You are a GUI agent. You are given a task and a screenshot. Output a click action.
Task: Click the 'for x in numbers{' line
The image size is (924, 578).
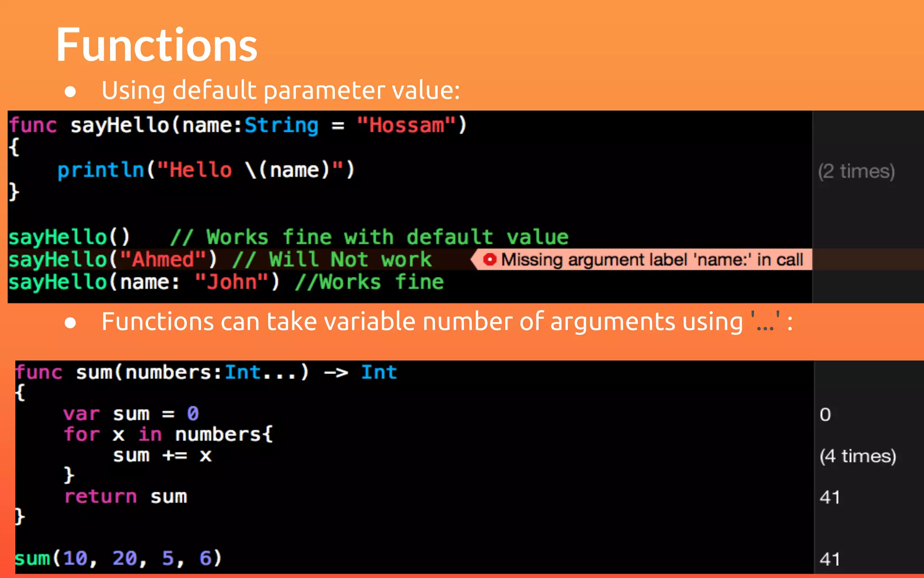(x=168, y=434)
